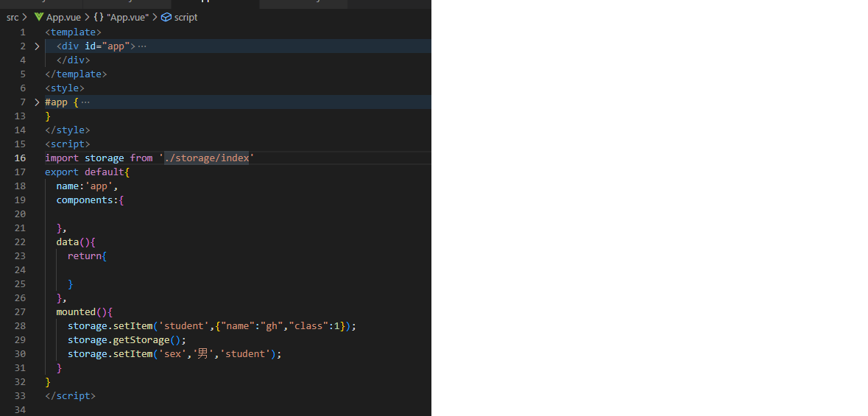Click the export default statement

(x=87, y=172)
